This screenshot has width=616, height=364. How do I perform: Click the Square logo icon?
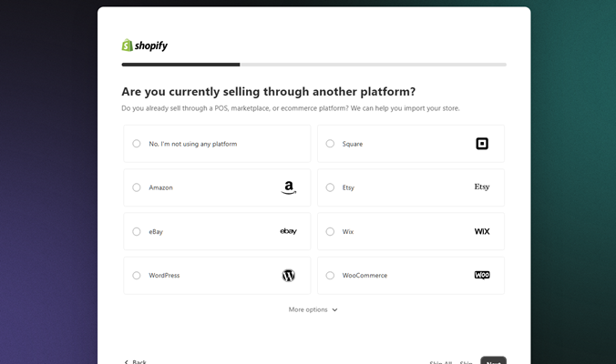(482, 144)
